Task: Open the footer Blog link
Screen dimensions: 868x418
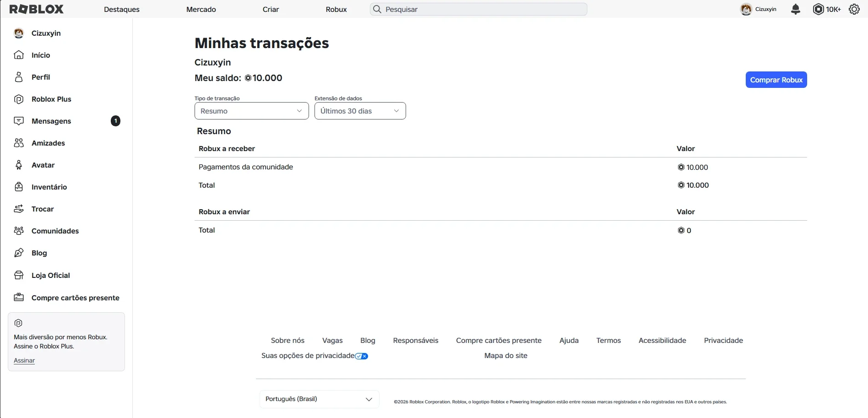Action: [368, 340]
